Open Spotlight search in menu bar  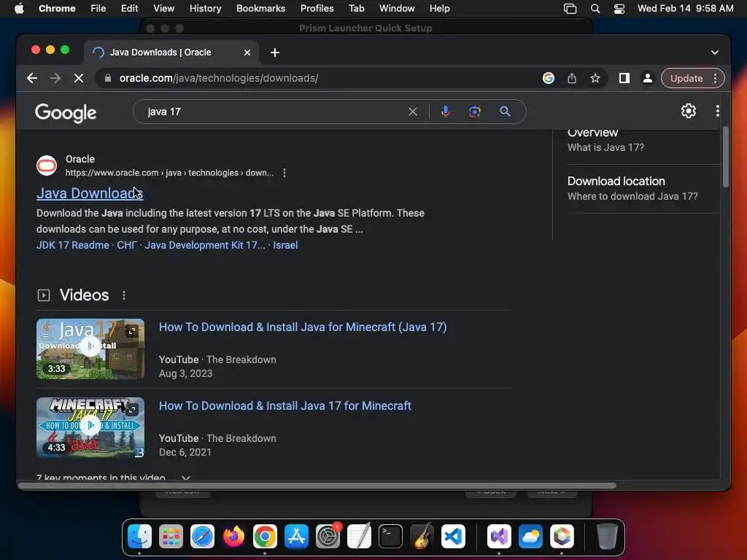[x=595, y=9]
